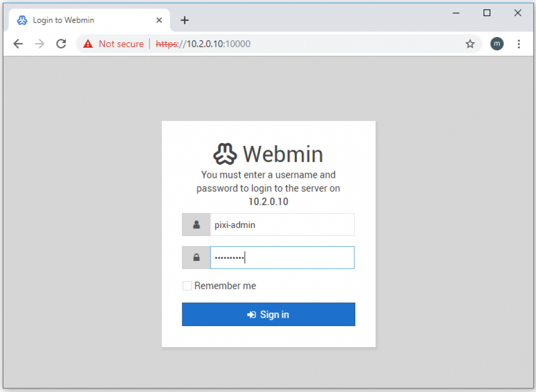Click the browser forward arrow

pyautogui.click(x=40, y=44)
